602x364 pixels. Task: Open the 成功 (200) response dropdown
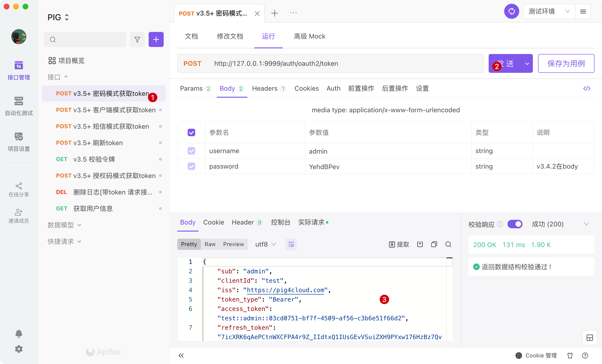click(x=560, y=224)
